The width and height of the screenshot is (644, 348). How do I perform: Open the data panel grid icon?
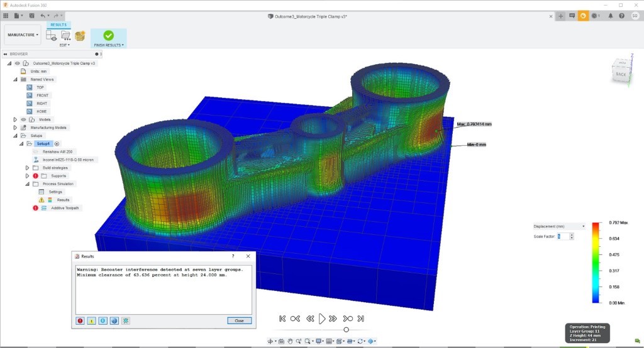pos(6,15)
